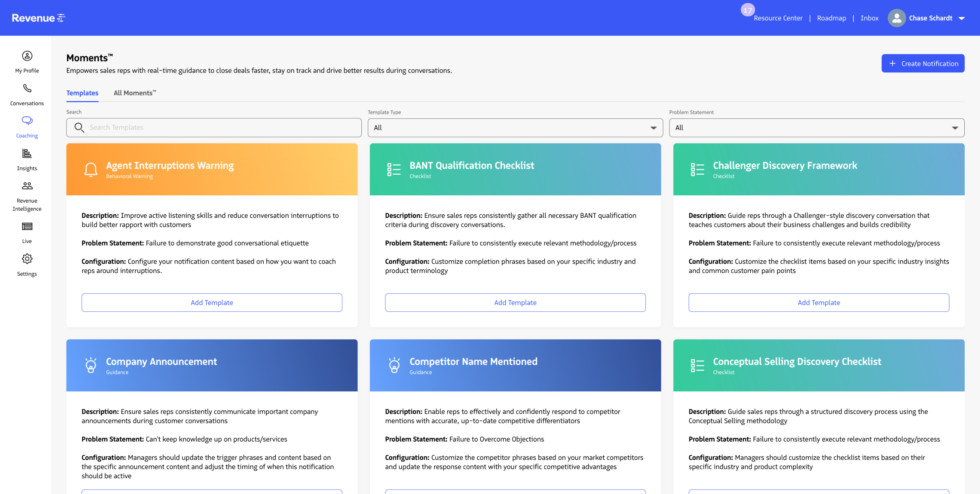The image size is (980, 494).
Task: Focus the Search Templates field
Action: (222, 128)
